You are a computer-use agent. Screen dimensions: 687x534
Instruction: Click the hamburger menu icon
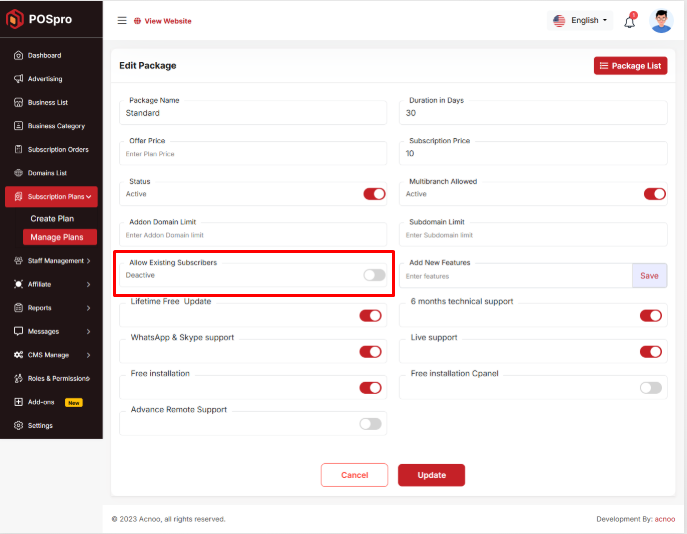[122, 20]
